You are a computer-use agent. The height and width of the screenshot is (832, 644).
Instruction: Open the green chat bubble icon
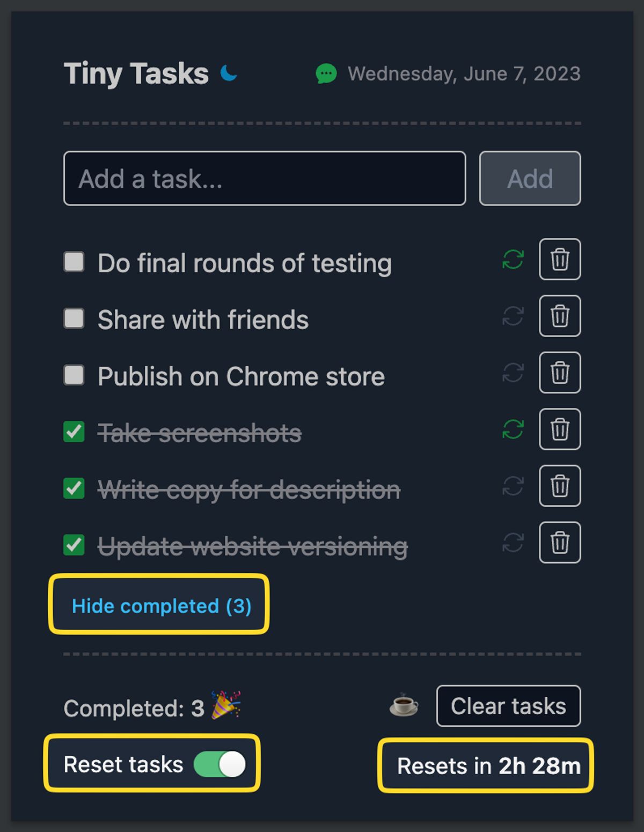(x=326, y=74)
